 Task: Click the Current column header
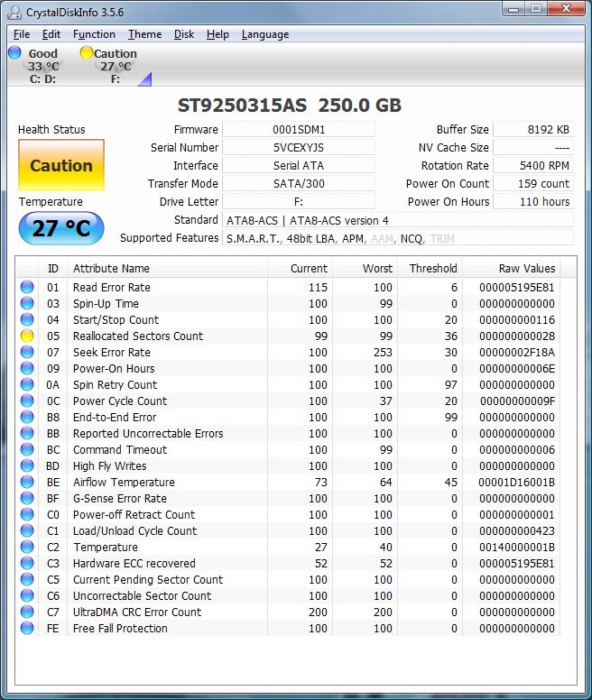(300, 268)
